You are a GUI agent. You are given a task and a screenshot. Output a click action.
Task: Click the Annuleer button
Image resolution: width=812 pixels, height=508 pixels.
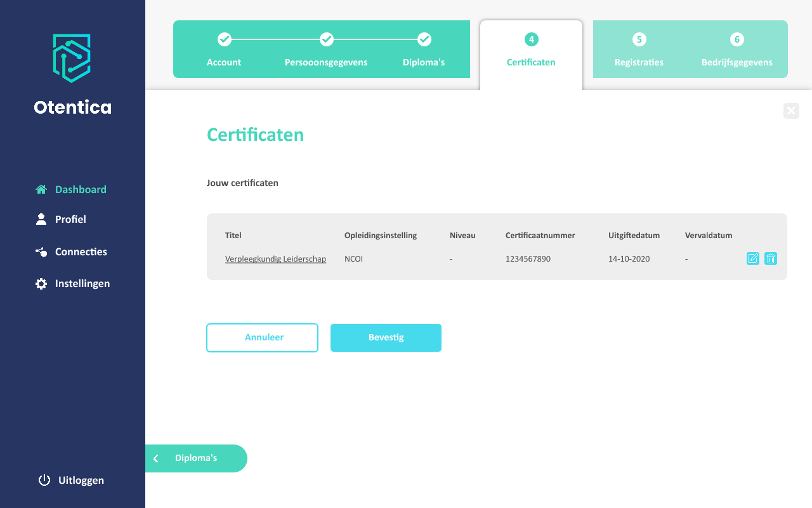[262, 338]
